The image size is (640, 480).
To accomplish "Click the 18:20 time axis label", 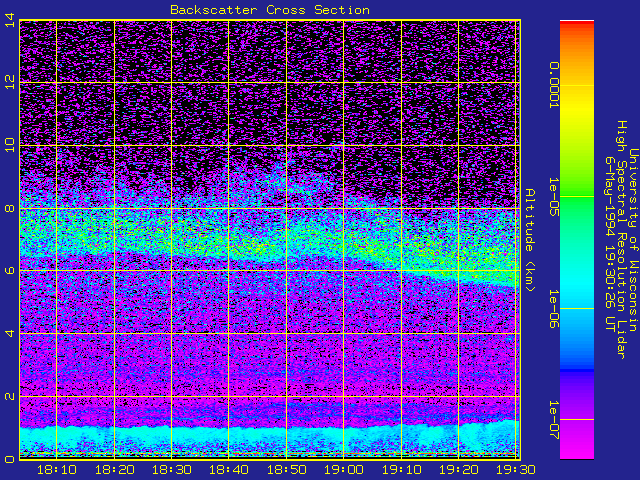I will pyautogui.click(x=114, y=470).
